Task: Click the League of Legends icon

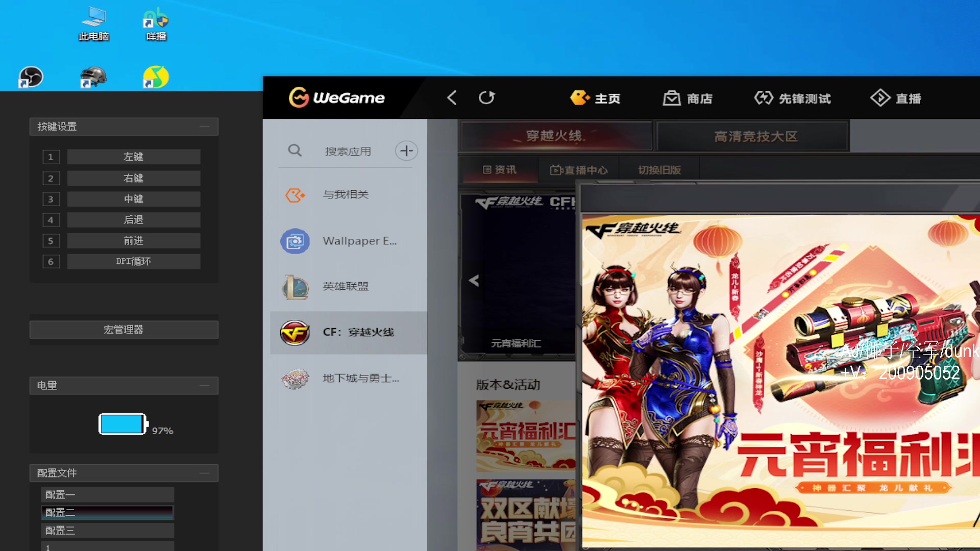Action: point(295,287)
